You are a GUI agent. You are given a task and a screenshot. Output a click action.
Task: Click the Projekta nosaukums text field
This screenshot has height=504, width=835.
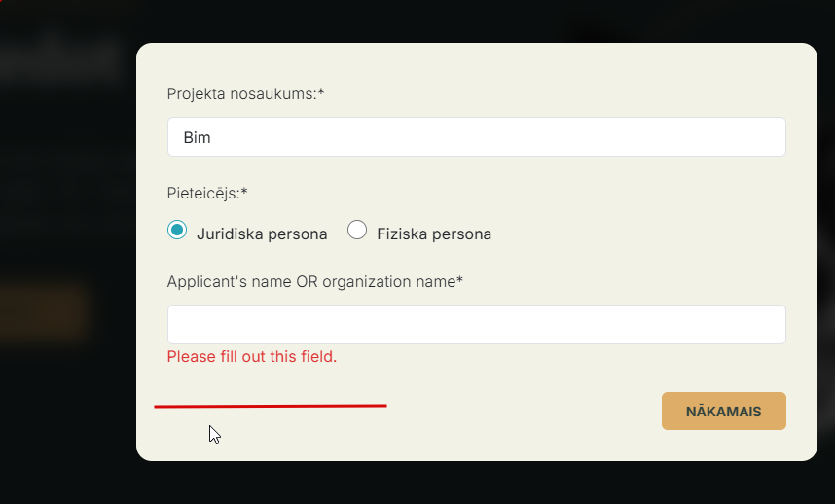[x=476, y=137]
